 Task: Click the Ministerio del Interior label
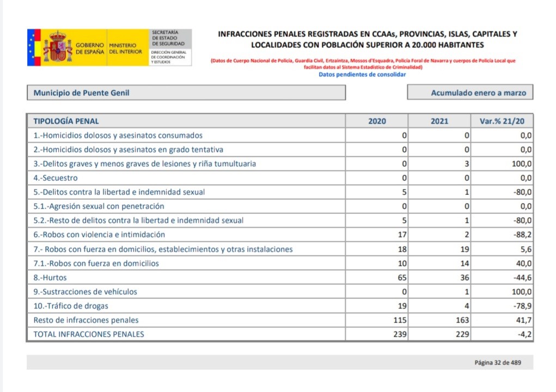(125, 48)
